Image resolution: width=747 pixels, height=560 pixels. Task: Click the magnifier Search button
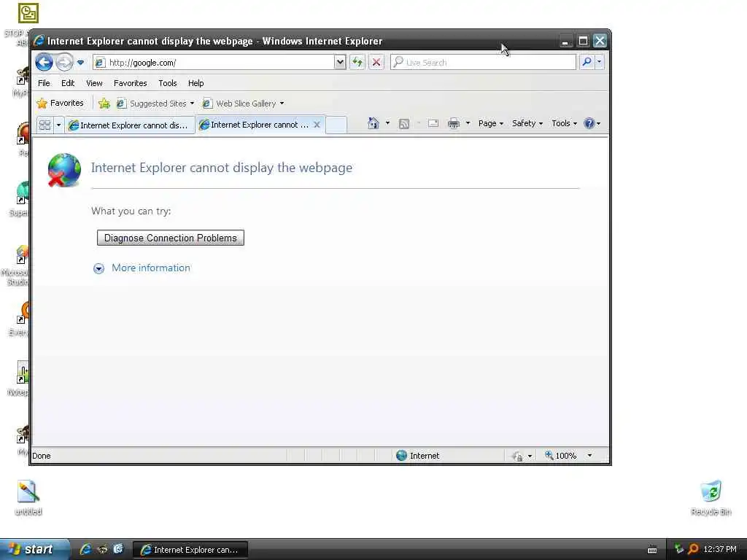click(587, 62)
